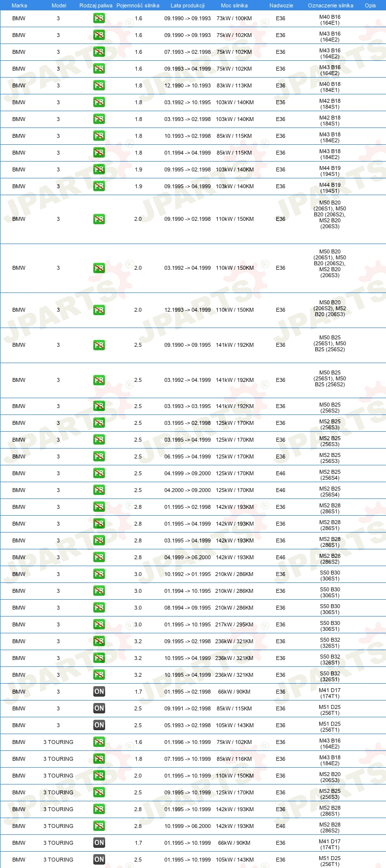Click petrol icon in 3 TOURING 85kW / 116KM row
Viewport: 386px width, 868px height.
(99, 759)
